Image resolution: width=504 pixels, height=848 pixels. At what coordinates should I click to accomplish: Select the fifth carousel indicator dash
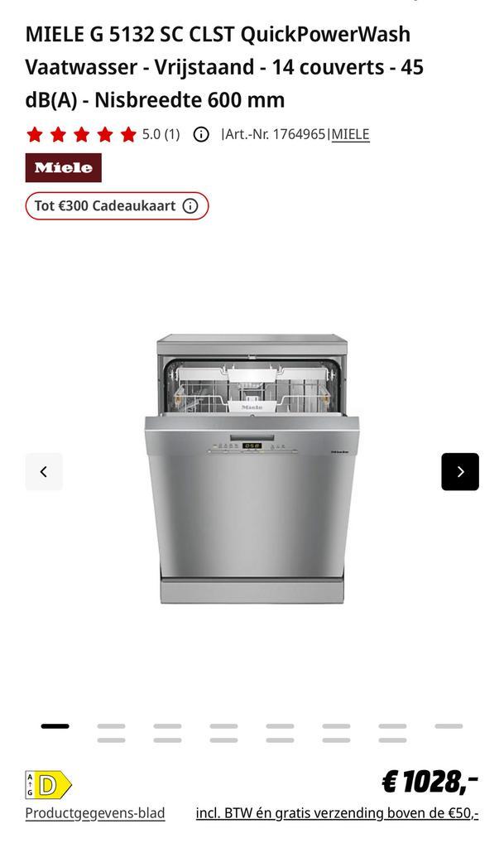pos(280,726)
